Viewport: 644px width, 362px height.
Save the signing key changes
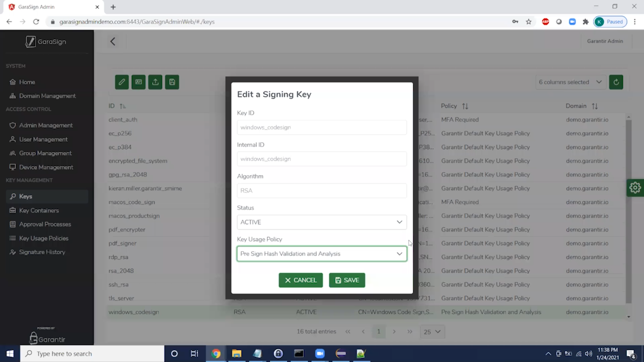pyautogui.click(x=347, y=280)
